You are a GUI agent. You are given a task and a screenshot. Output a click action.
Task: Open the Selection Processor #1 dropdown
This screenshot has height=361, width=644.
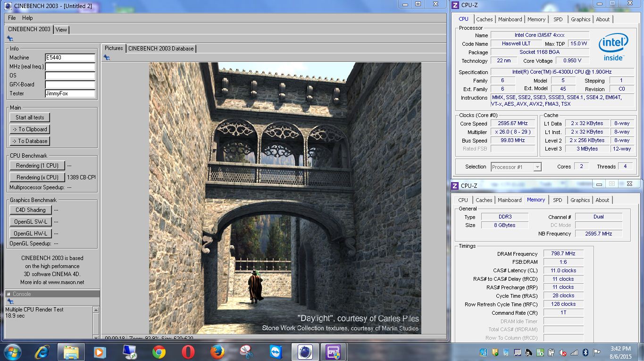point(516,167)
